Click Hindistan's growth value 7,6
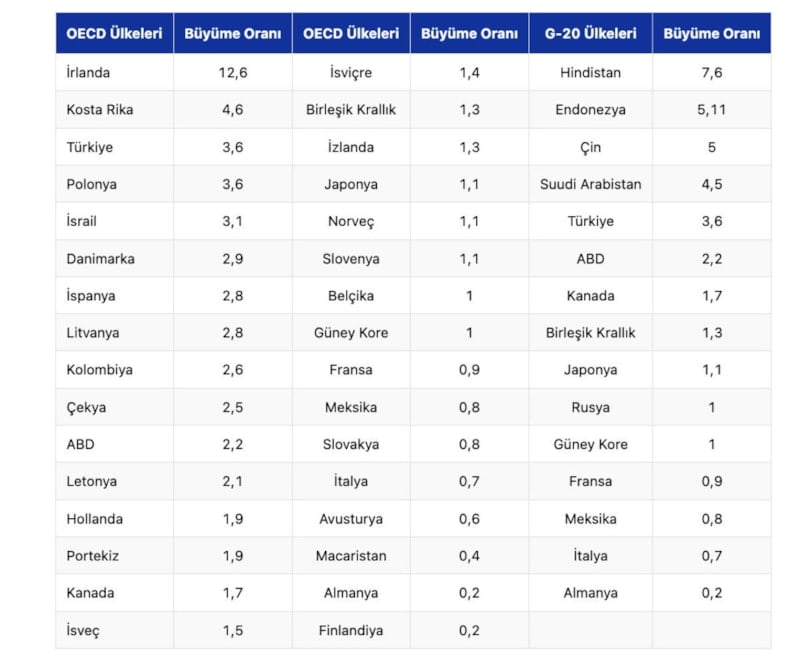The image size is (800, 668). pyautogui.click(x=711, y=72)
